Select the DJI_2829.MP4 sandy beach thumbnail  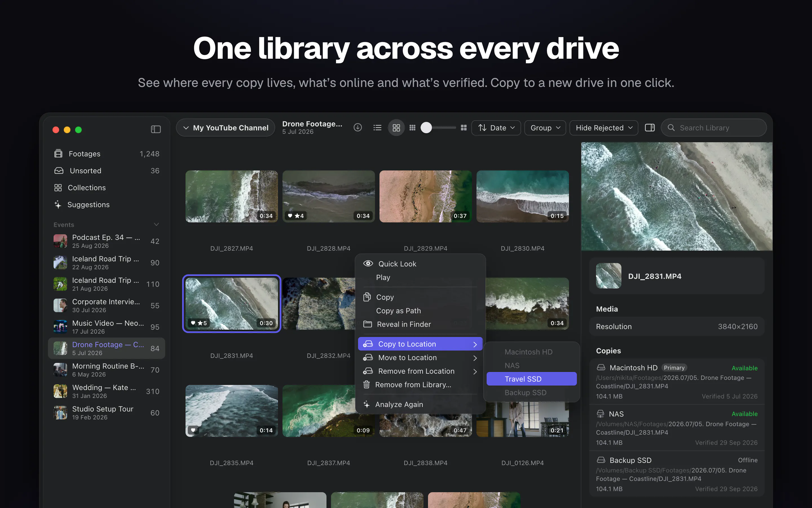point(425,196)
